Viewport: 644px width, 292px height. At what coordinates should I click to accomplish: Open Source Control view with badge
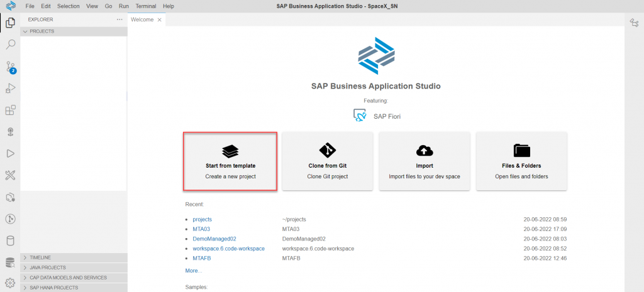(x=10, y=67)
